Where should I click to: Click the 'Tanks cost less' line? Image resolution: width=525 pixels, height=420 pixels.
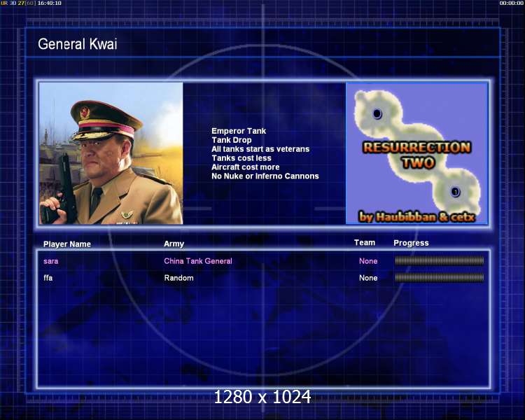[241, 158]
